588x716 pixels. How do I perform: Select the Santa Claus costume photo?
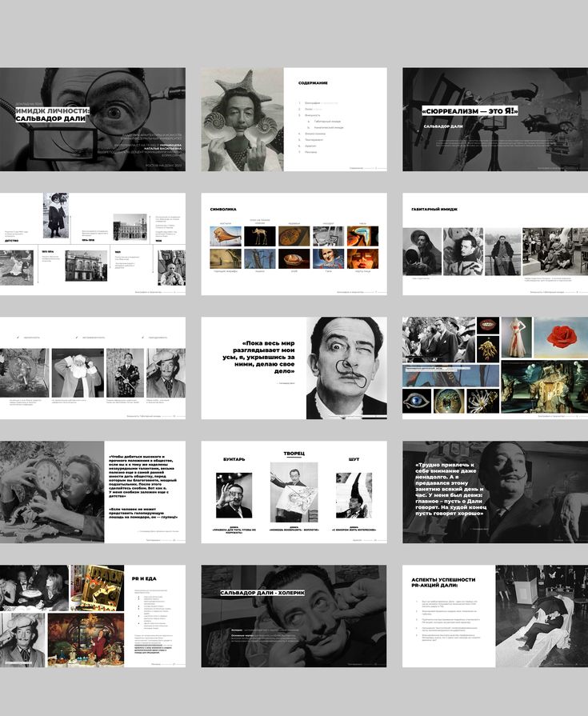tap(78, 373)
